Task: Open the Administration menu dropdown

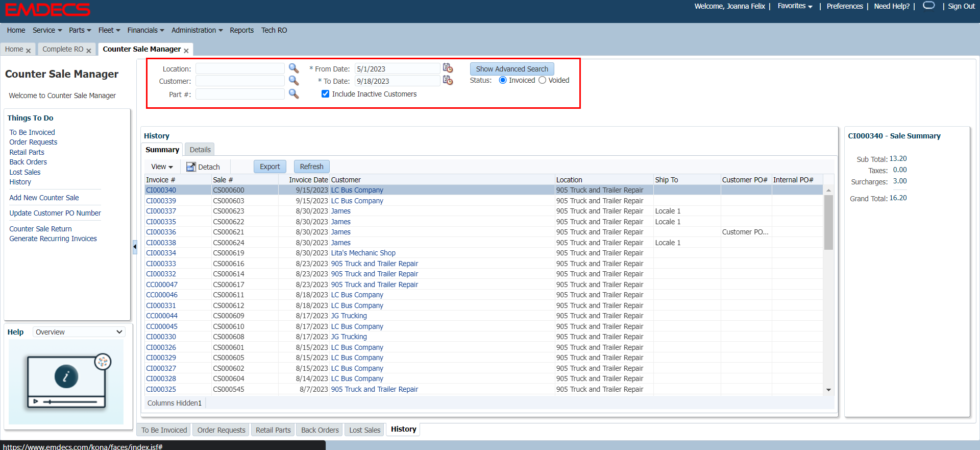Action: (197, 30)
